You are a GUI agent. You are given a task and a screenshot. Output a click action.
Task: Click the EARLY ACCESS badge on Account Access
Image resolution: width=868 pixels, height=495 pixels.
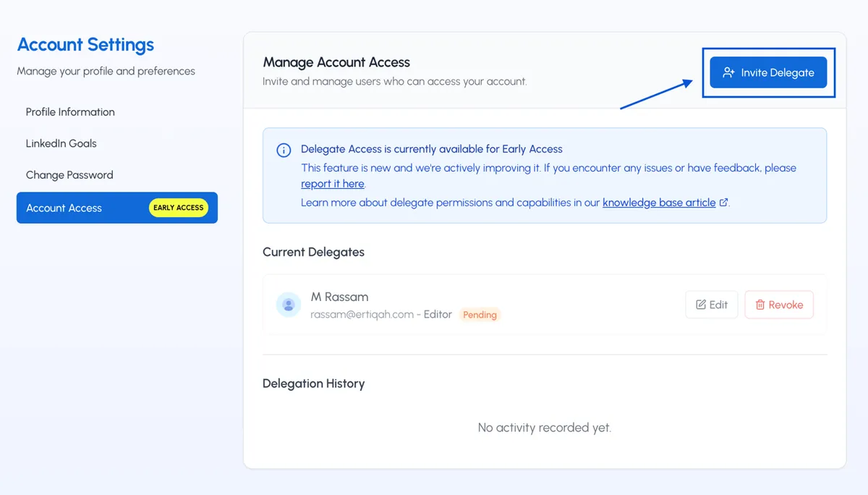[x=178, y=208]
